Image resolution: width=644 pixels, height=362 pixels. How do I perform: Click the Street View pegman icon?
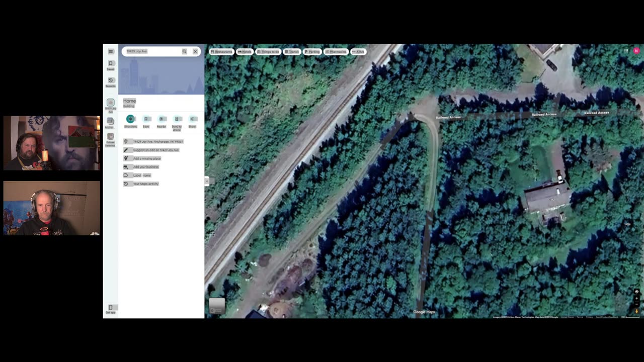point(636,311)
